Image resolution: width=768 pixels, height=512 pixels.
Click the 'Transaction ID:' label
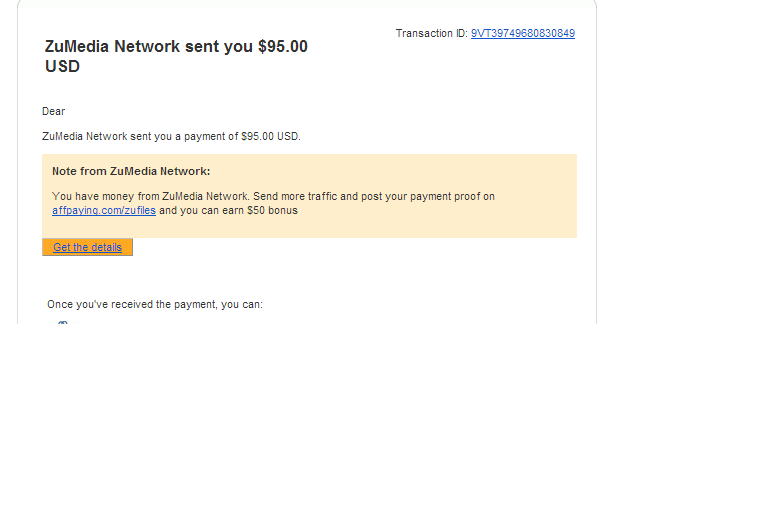click(432, 33)
